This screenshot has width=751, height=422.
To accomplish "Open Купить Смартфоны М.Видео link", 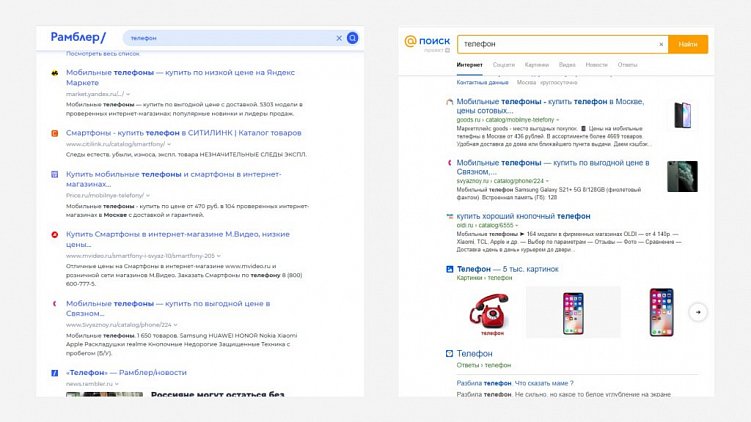I will point(178,239).
